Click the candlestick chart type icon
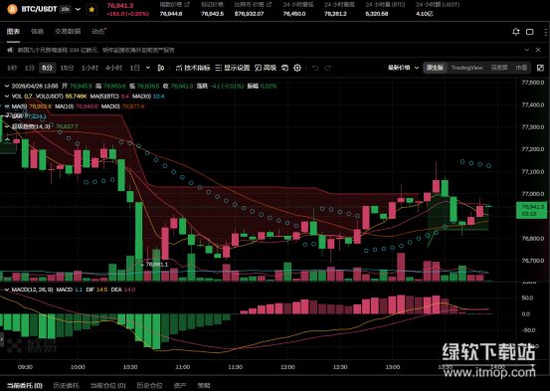Image resolution: width=550 pixels, height=392 pixels. click(161, 68)
